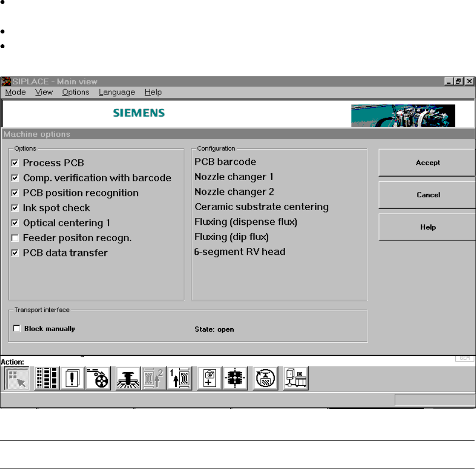Open the camera plus document icon
The height and width of the screenshot is (469, 476).
[x=209, y=378]
